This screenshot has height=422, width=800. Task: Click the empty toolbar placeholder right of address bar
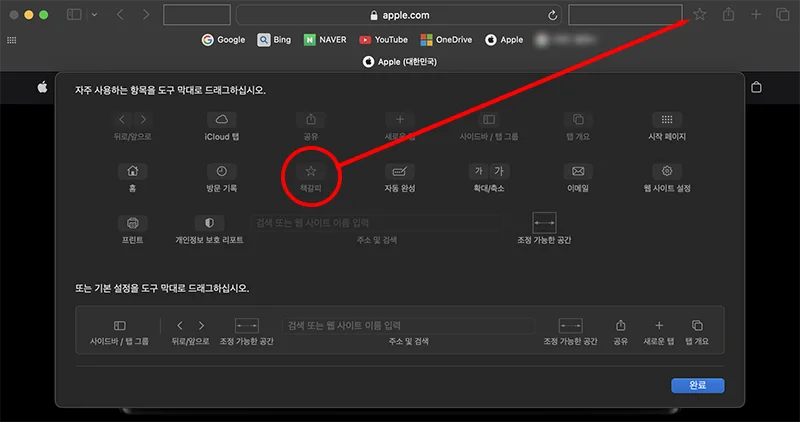pyautogui.click(x=626, y=15)
